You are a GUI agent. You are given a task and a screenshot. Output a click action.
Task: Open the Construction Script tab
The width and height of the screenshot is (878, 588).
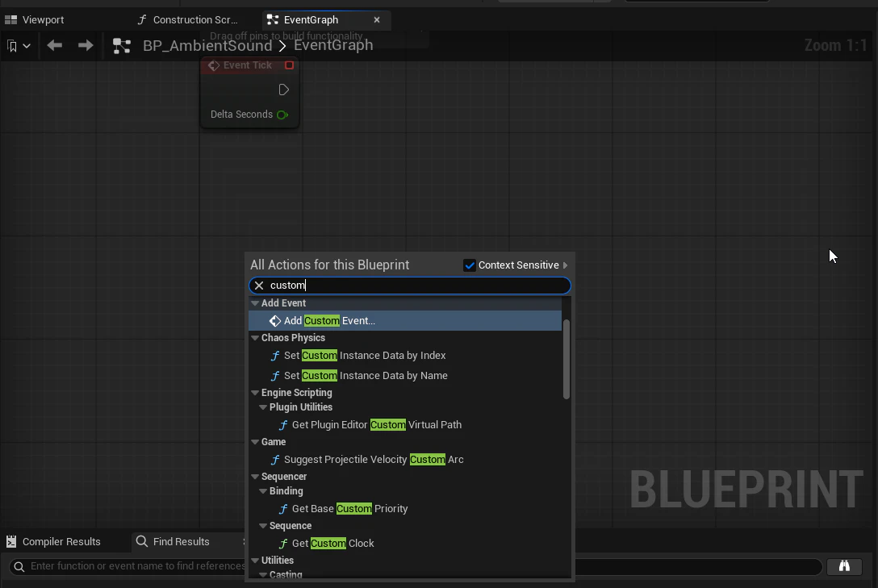point(187,19)
